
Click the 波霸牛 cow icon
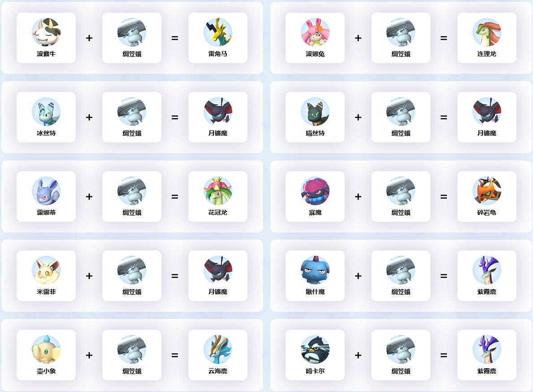pos(46,32)
